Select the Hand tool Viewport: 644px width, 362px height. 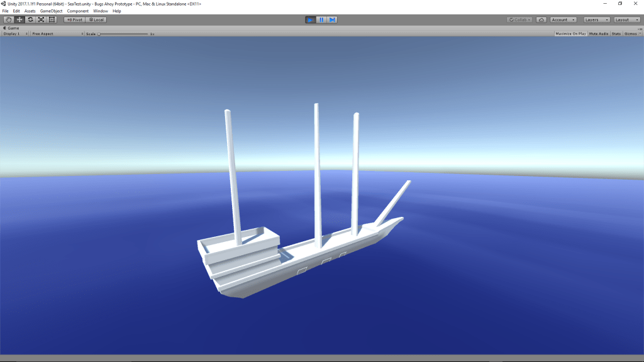click(9, 19)
